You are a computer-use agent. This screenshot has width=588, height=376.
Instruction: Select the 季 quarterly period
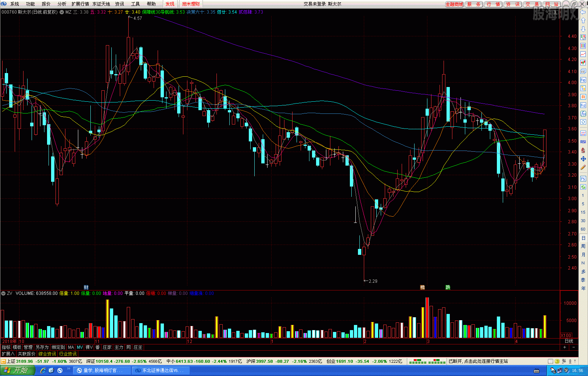[583, 280]
